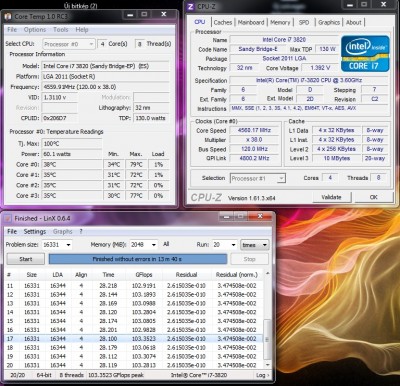Sort by the GFlops column header
This screenshot has width=400, height=386.
pyautogui.click(x=144, y=275)
